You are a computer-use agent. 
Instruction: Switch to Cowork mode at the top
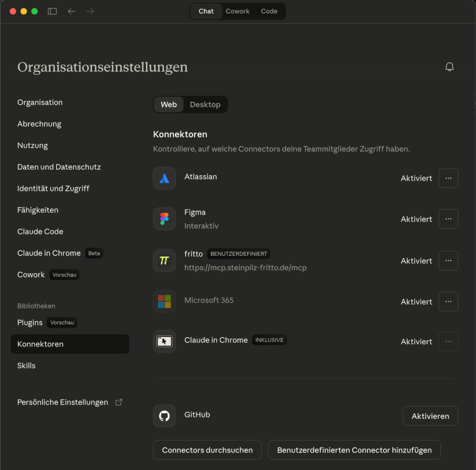[238, 11]
